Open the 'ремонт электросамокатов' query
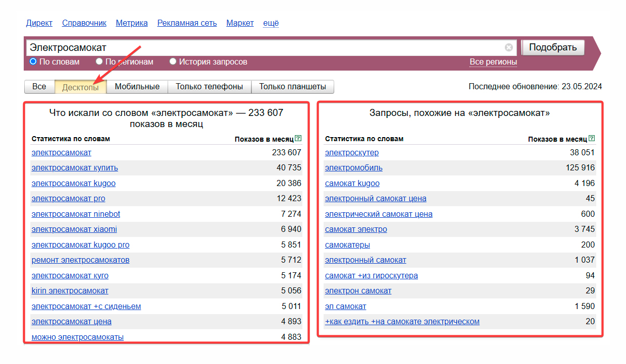 pyautogui.click(x=81, y=260)
